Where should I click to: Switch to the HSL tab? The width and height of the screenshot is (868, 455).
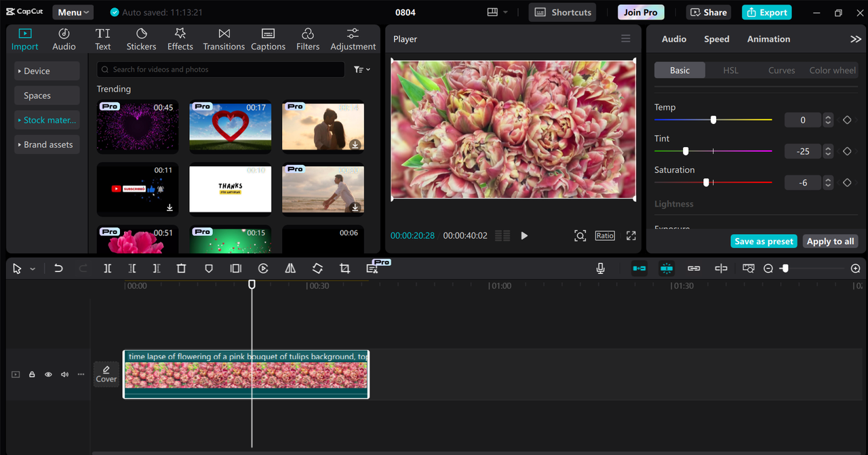730,71
